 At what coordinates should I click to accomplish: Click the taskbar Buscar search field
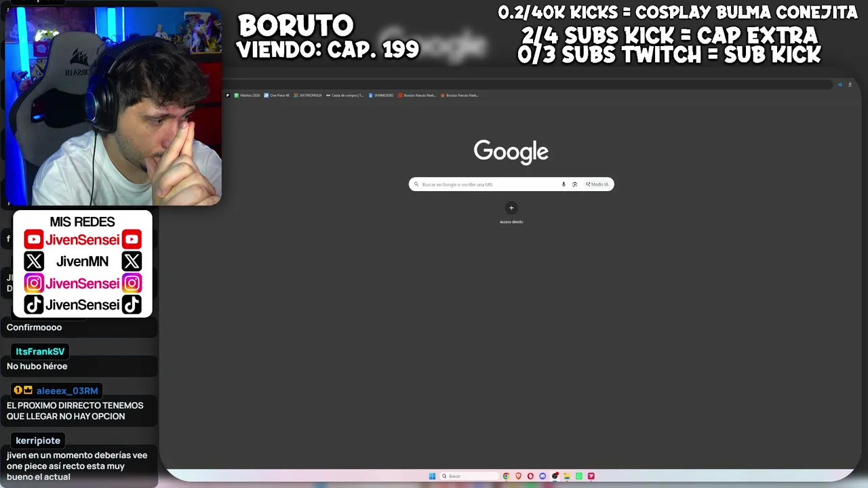pyautogui.click(x=469, y=476)
